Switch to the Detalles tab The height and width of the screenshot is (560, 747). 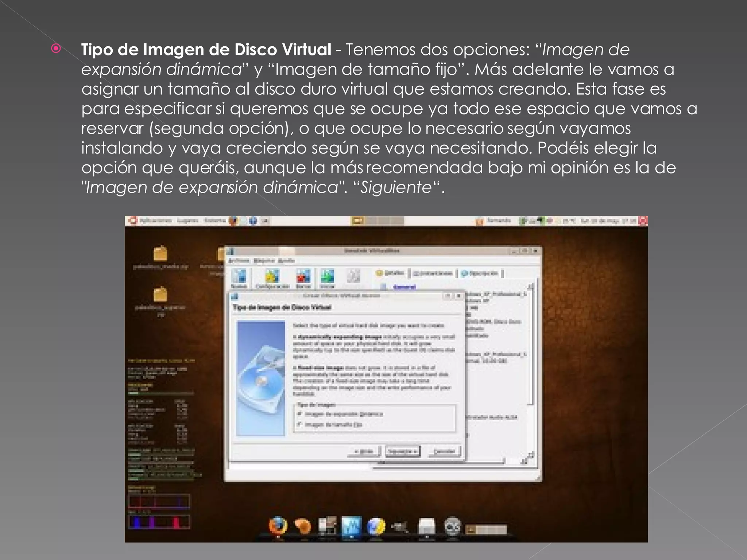click(390, 273)
